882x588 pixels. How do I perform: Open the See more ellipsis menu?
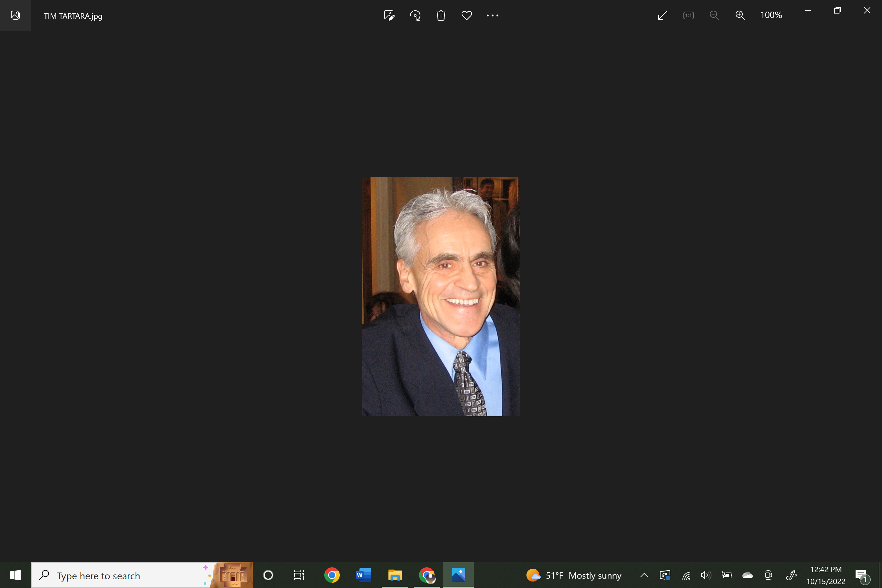pyautogui.click(x=492, y=15)
